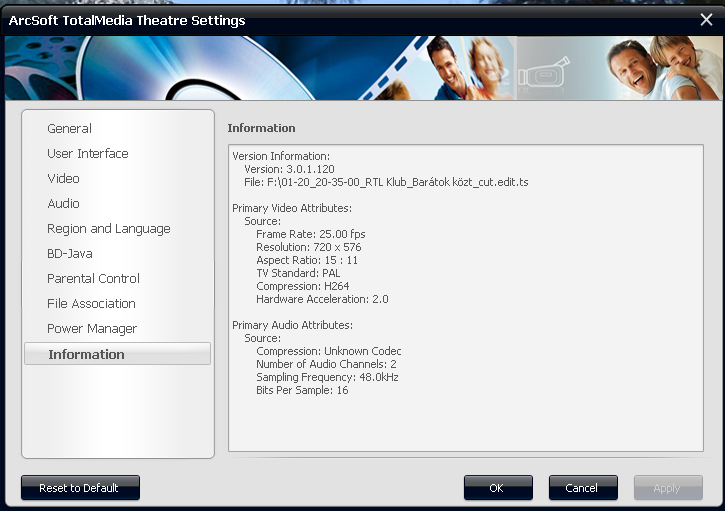Click the Version Information heading
The image size is (725, 511).
pyautogui.click(x=281, y=156)
